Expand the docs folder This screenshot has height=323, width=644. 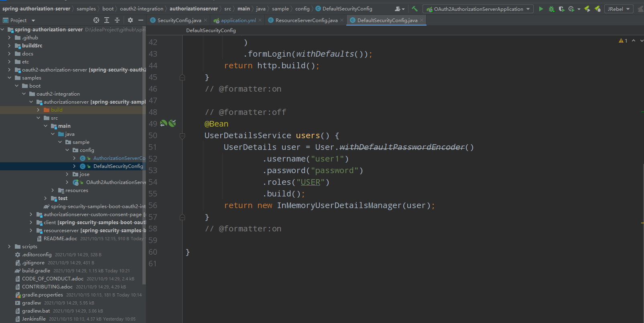(9, 54)
